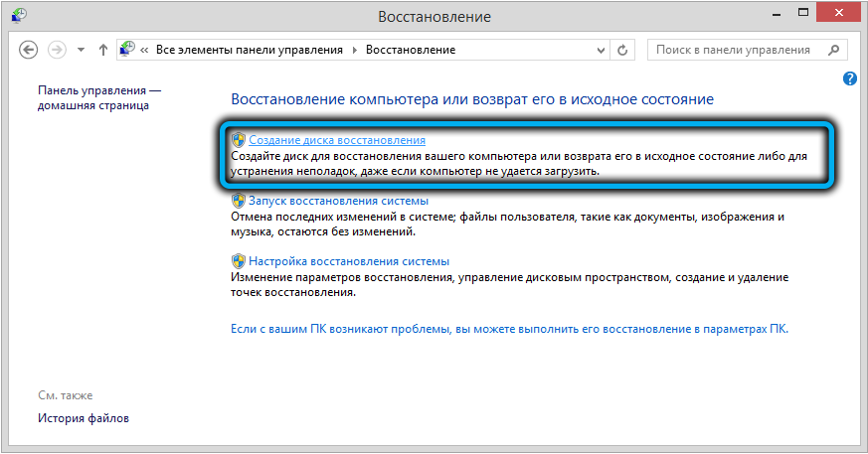Open 'Панель управления — домашняя страница' link

click(98, 97)
